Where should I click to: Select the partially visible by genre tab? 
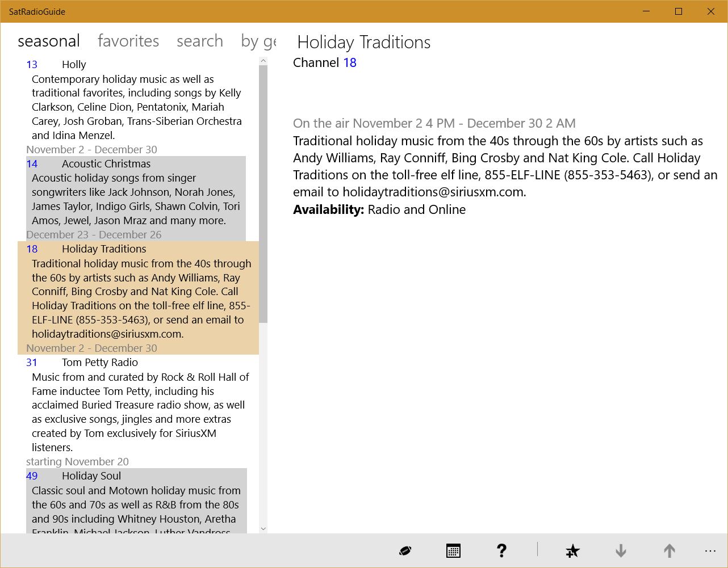point(258,41)
